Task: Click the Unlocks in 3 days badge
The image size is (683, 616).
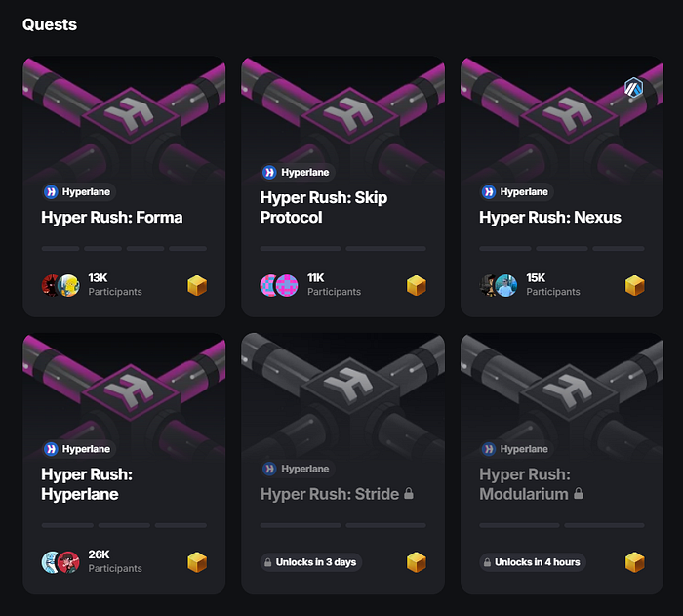Action: click(x=311, y=562)
